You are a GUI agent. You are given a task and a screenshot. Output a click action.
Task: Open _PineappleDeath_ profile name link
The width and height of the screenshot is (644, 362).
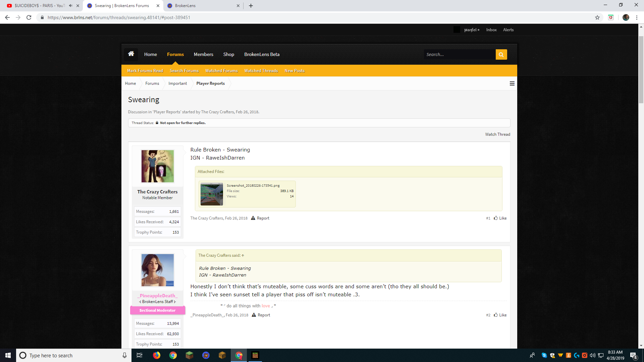click(157, 296)
